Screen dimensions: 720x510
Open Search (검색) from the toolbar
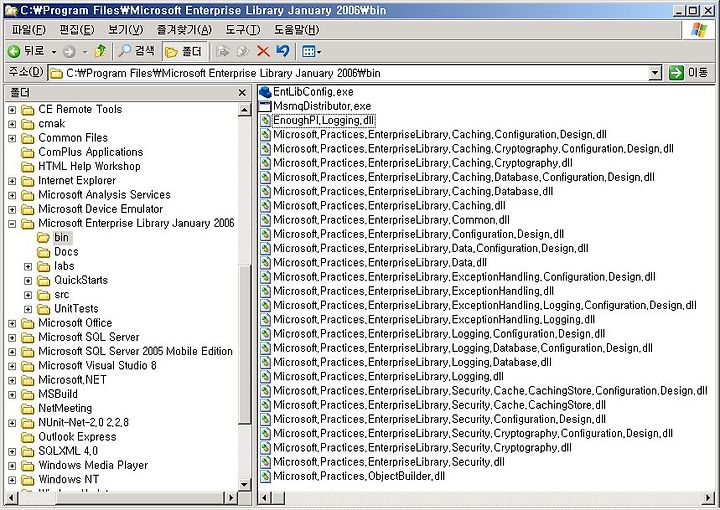(136, 51)
